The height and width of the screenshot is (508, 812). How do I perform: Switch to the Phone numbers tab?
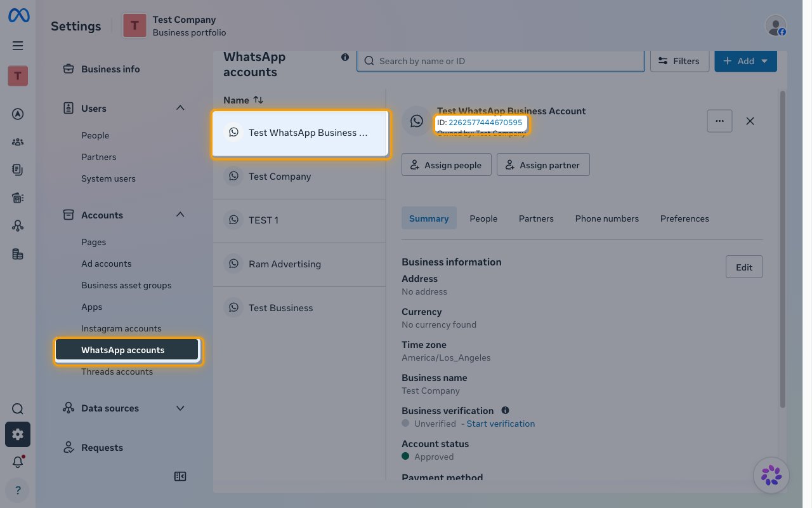(607, 218)
